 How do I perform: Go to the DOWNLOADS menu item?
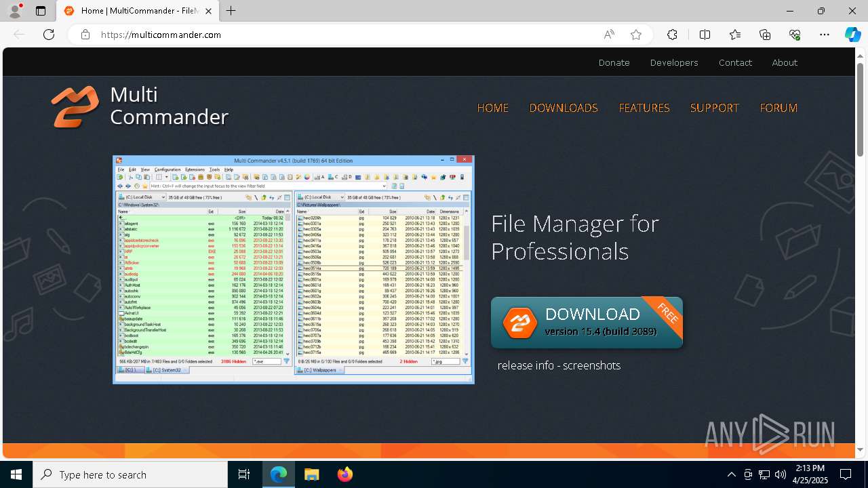(564, 108)
